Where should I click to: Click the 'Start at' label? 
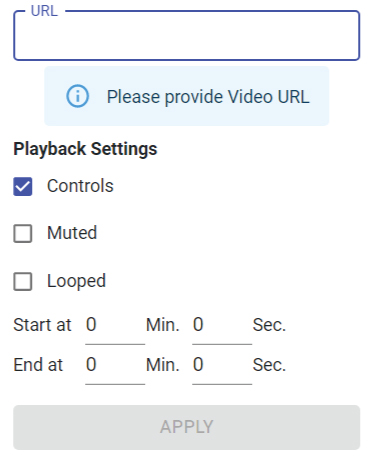tap(42, 325)
